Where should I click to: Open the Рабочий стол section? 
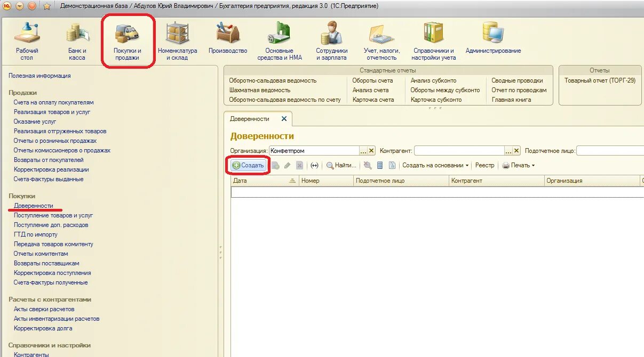coord(27,42)
